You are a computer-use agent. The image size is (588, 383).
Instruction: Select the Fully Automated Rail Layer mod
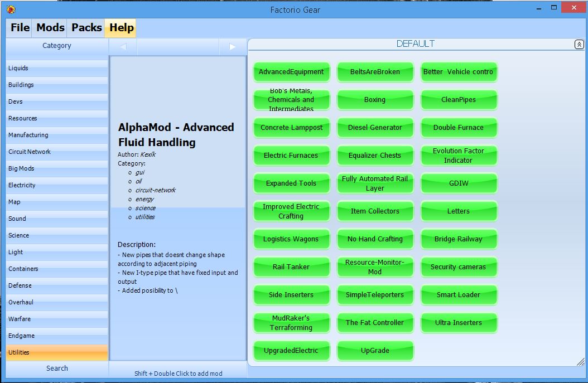pyautogui.click(x=375, y=183)
